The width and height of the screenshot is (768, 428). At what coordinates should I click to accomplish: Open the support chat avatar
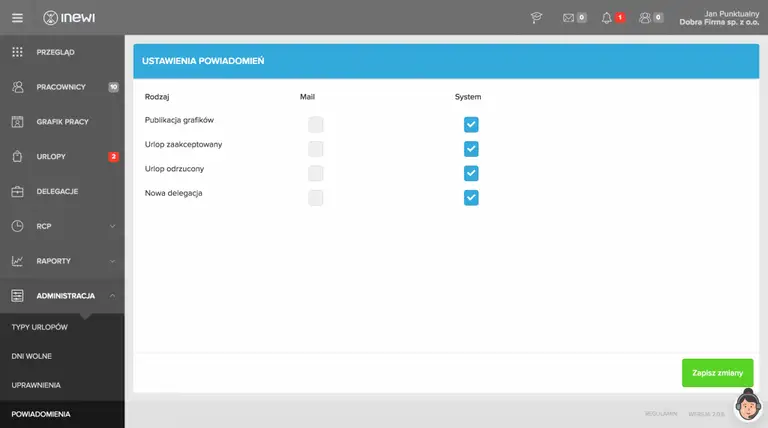point(748,405)
